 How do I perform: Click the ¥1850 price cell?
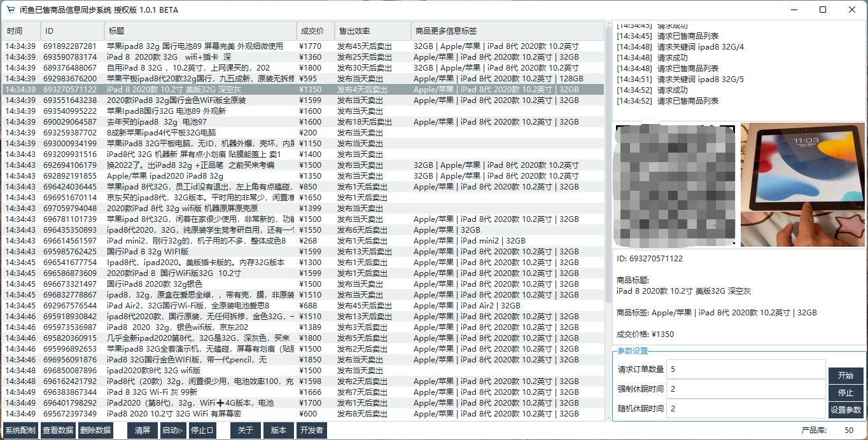point(311,359)
